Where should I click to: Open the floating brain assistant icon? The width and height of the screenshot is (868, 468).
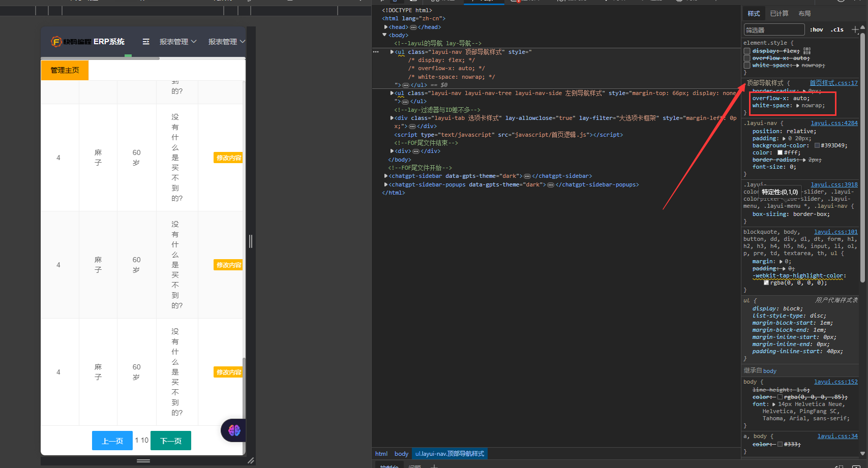click(x=234, y=430)
